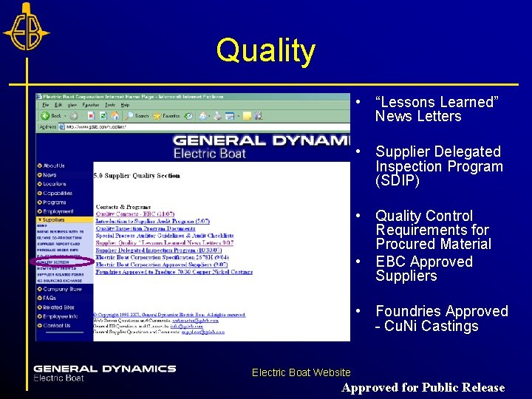532x399 pixels.
Task: Select Quality Section under Suppliers
Action: 53,262
